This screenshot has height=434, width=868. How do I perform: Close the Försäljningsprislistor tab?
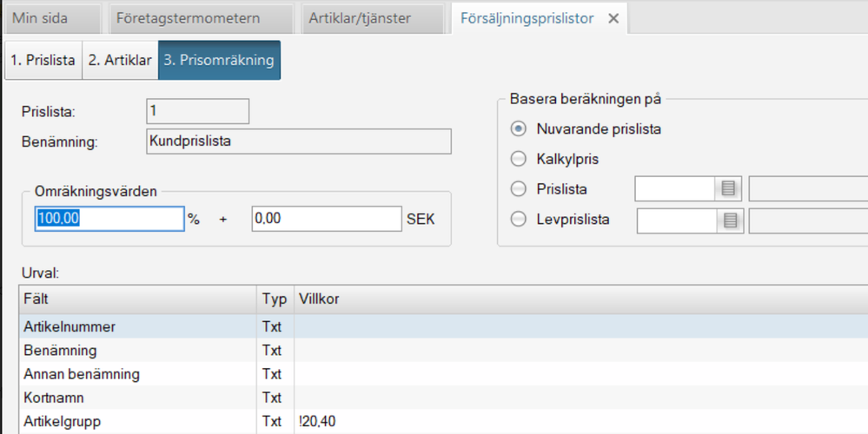pyautogui.click(x=613, y=18)
